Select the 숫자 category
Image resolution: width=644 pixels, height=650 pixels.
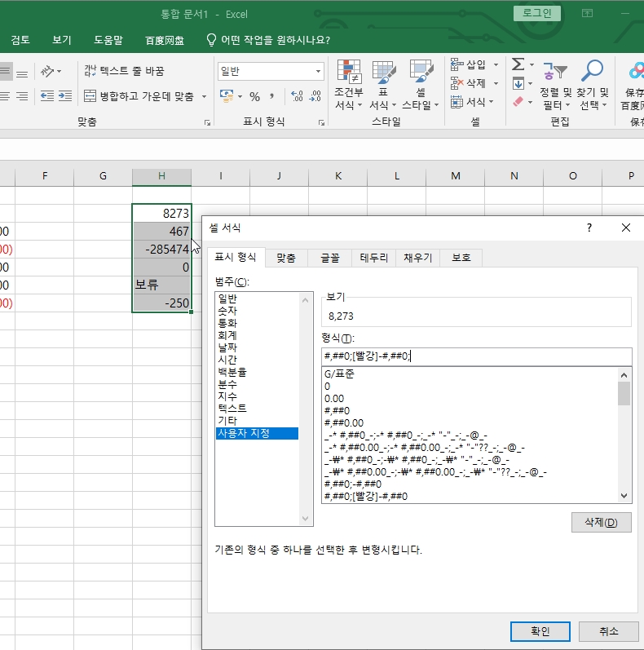coord(257,311)
